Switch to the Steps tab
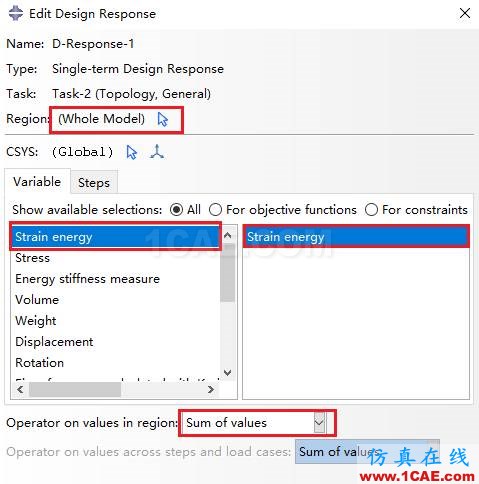This screenshot has height=484, width=479. click(x=94, y=183)
